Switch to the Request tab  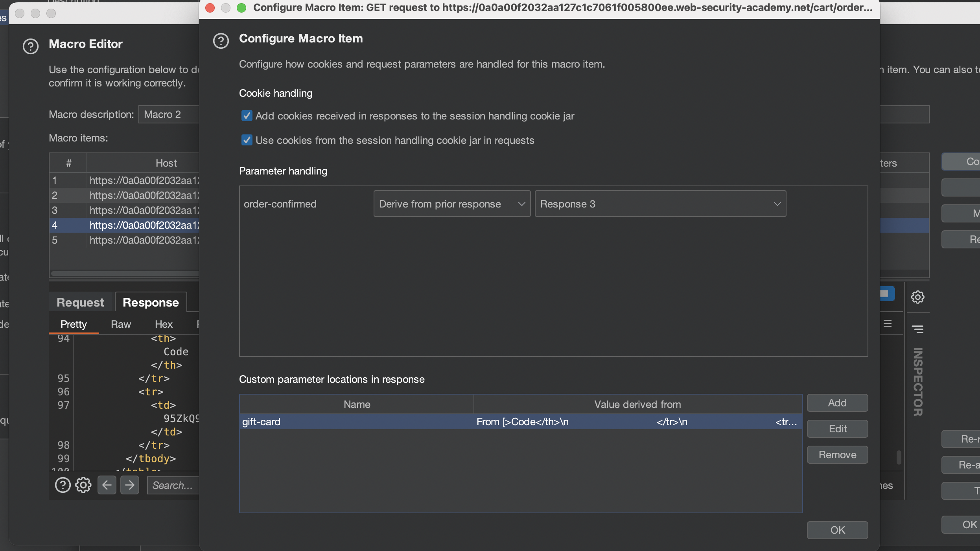80,302
